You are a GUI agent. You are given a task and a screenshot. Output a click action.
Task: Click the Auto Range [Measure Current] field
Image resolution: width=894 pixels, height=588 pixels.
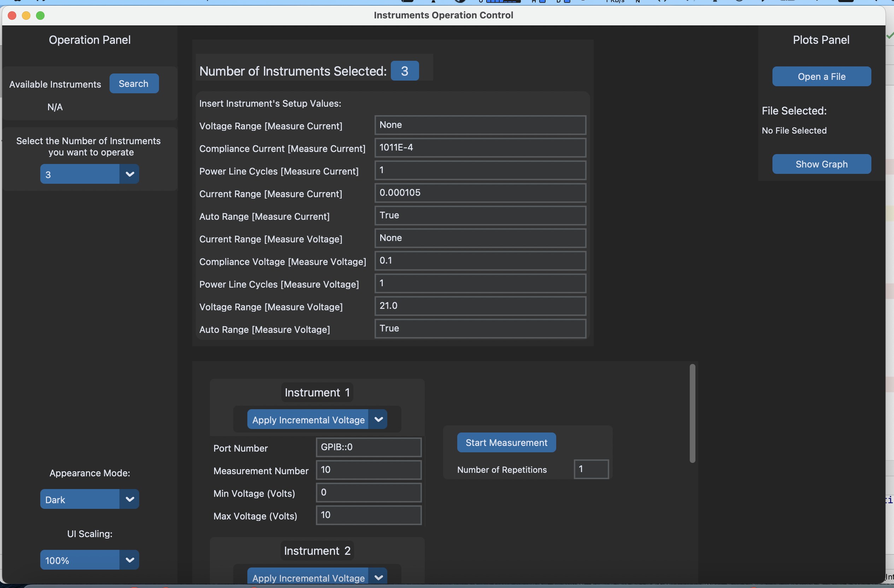coord(481,216)
